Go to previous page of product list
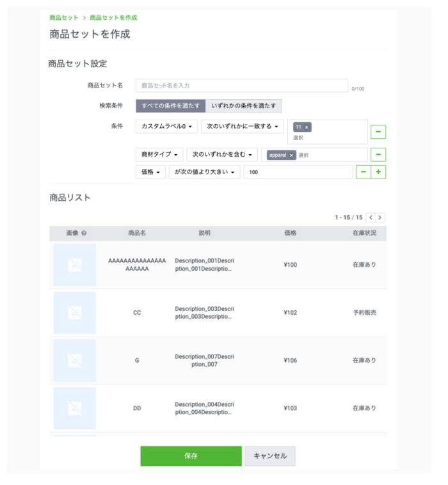Image resolution: width=448 pixels, height=485 pixels. (x=371, y=218)
